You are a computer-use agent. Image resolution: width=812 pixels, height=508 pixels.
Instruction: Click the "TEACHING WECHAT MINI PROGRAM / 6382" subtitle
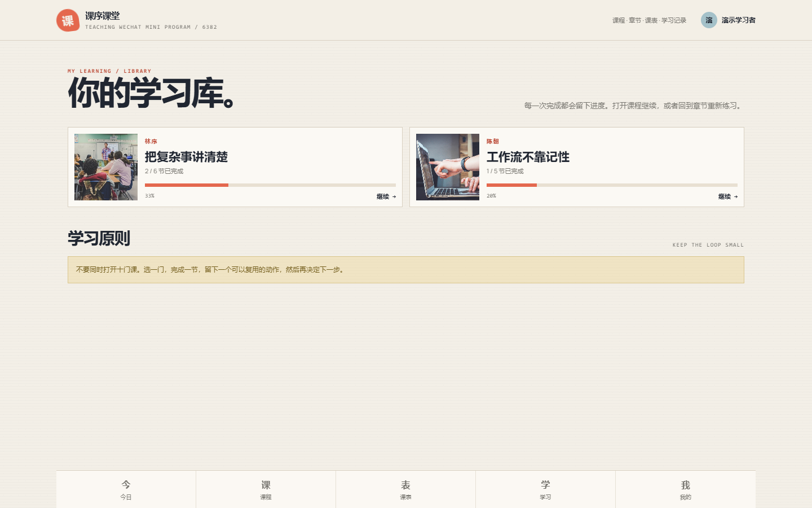tap(151, 27)
